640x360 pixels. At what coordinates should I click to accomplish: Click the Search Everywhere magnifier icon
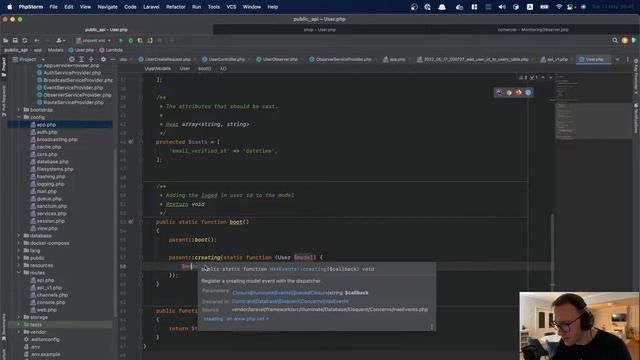(x=615, y=40)
